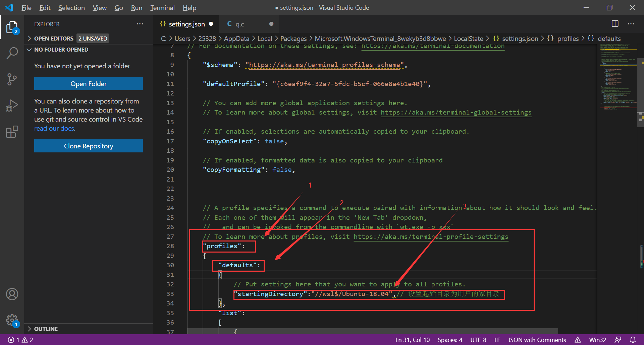Click the settings.json breadcrumb segment
The width and height of the screenshot is (644, 345).
(x=520, y=39)
